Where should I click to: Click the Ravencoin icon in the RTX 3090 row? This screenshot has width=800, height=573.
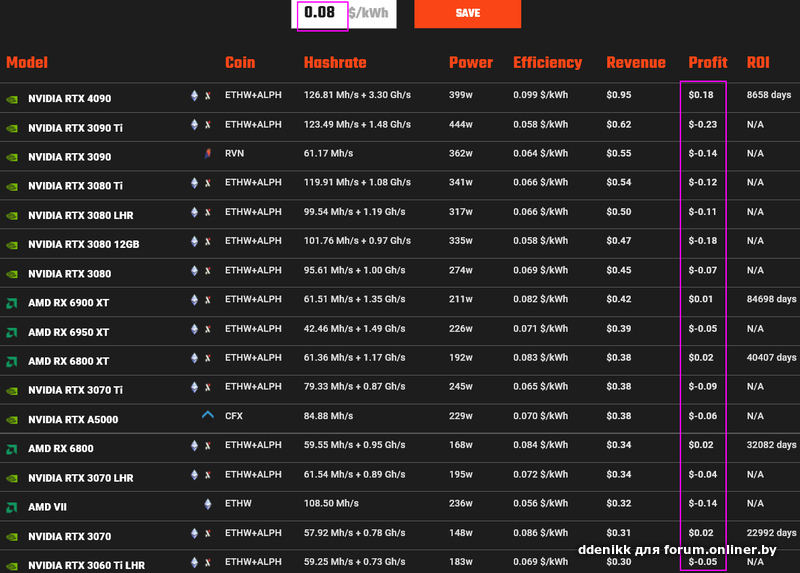pos(208,153)
